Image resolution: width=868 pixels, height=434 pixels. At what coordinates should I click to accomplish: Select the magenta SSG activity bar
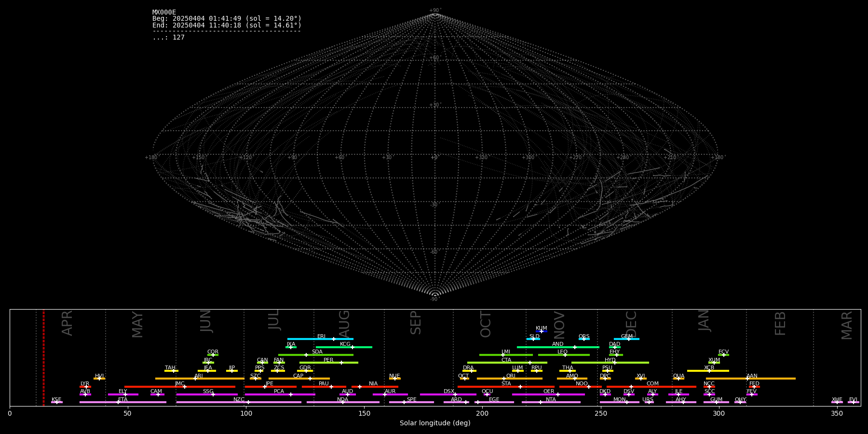coord(207,394)
